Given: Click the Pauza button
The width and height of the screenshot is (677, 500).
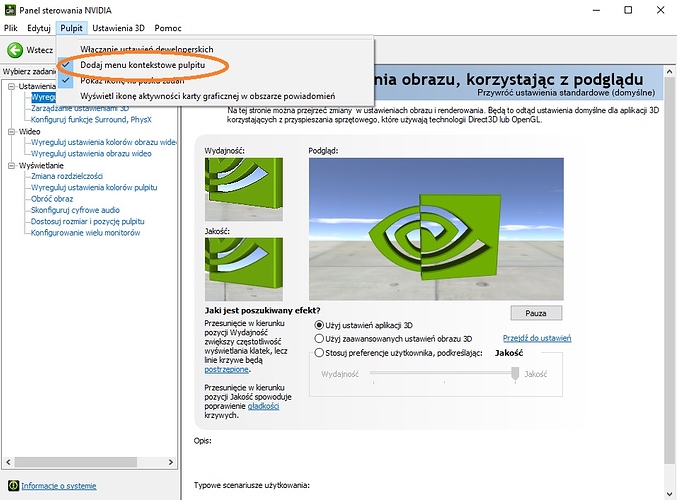Looking at the screenshot, I should coord(536,313).
